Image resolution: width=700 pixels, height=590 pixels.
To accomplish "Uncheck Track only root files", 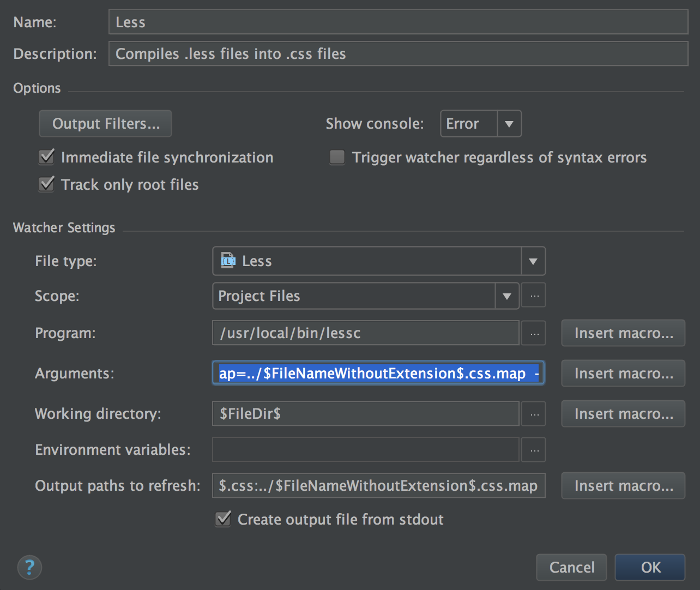I will click(x=47, y=184).
